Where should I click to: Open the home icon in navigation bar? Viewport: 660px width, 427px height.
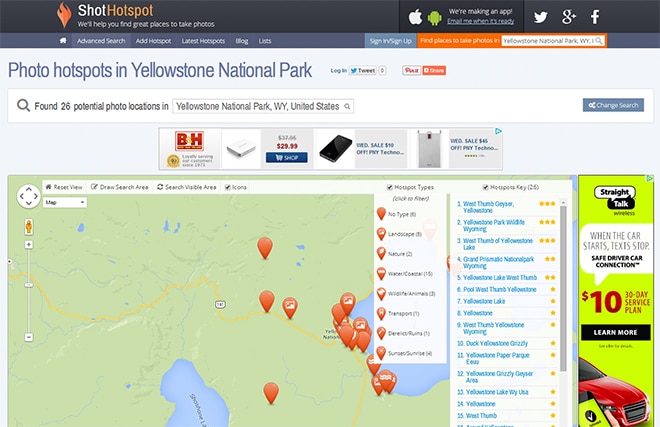point(63,40)
